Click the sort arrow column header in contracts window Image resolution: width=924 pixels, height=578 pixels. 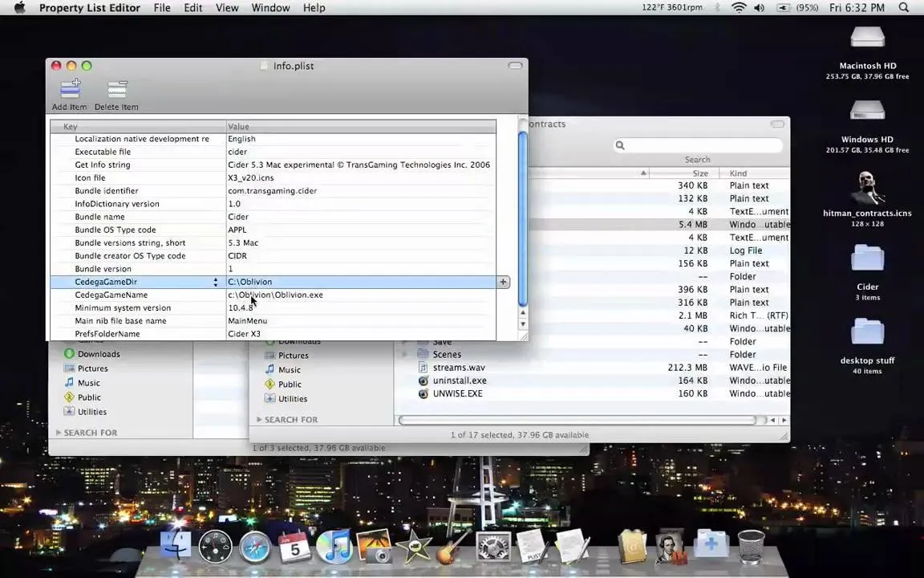[x=643, y=173]
